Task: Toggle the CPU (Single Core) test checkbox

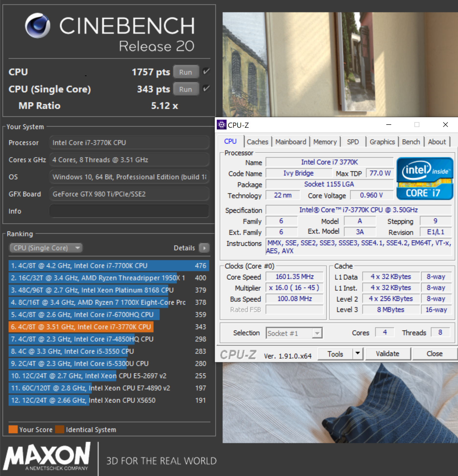Action: [206, 89]
